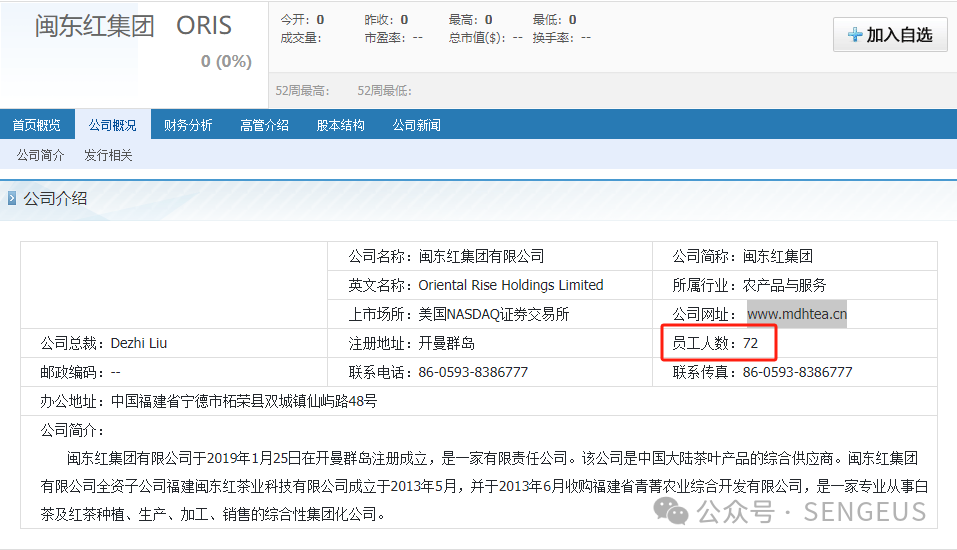Click the ORIS ticker symbol
The width and height of the screenshot is (957, 550).
204,26
